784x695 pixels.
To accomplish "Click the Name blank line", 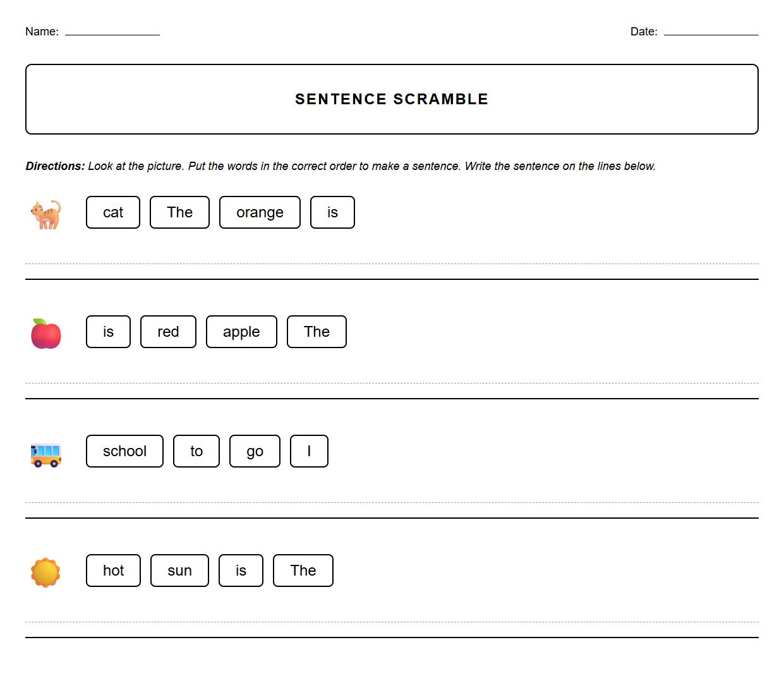I will tap(112, 33).
